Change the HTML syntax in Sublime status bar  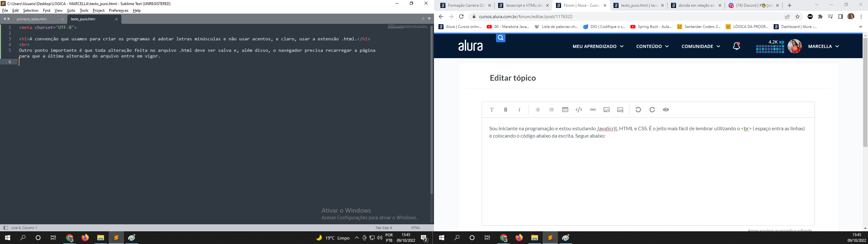416,228
